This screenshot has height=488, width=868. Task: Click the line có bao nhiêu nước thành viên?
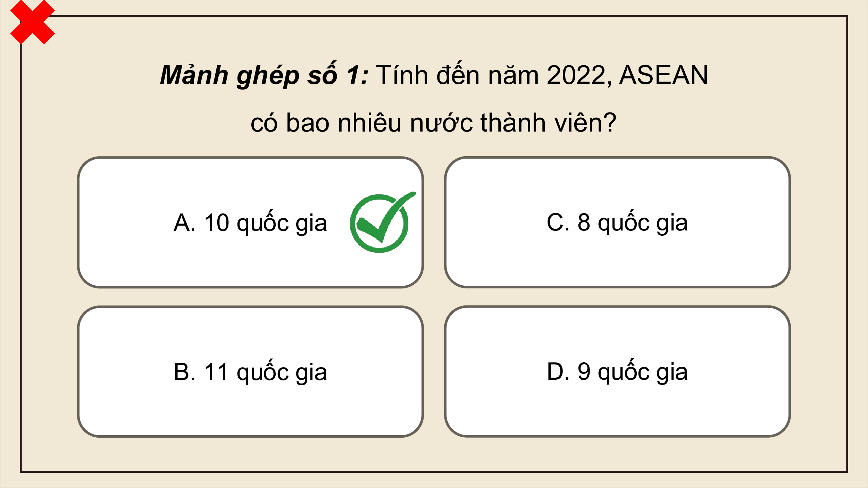pos(433,123)
